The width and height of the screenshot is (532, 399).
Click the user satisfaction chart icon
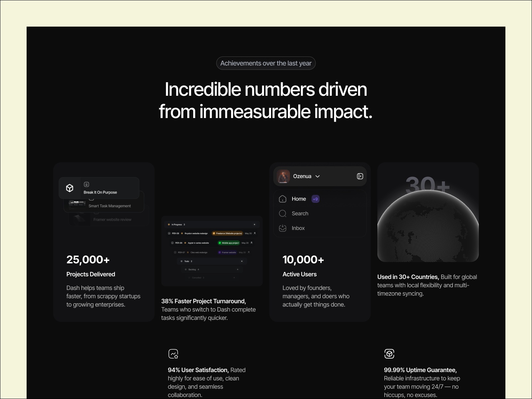point(173,354)
